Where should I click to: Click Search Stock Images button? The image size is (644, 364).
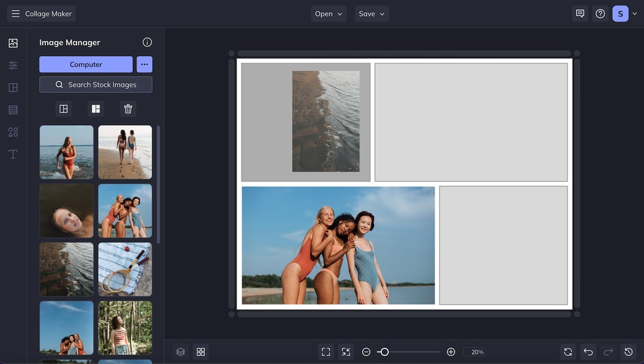point(96,85)
